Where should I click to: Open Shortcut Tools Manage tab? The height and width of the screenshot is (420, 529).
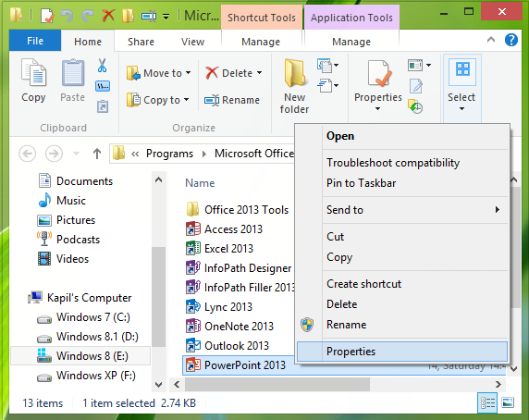tap(261, 42)
